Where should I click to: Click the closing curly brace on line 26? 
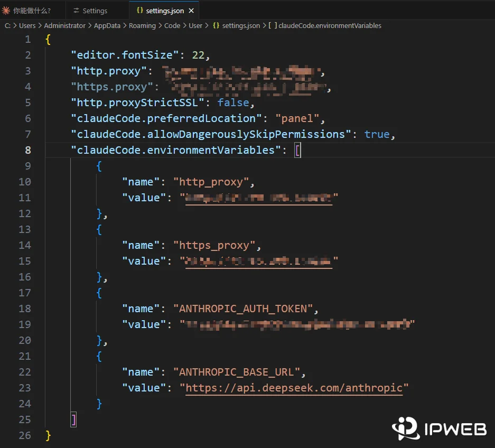(48, 435)
